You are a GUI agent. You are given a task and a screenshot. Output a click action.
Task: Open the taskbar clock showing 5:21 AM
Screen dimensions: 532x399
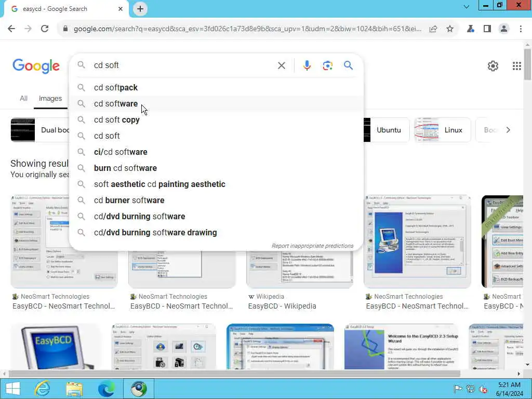509,389
